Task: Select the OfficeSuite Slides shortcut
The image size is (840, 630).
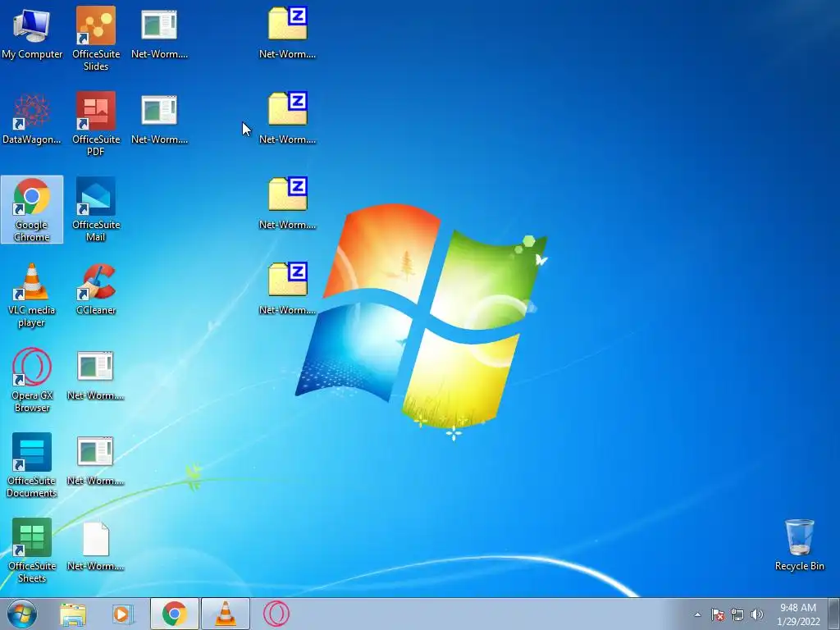Action: point(96,39)
